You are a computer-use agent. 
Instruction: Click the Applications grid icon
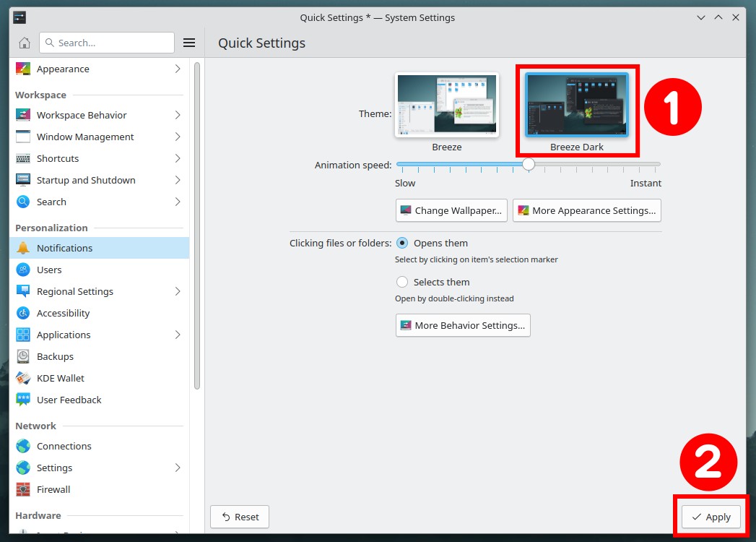(x=22, y=335)
